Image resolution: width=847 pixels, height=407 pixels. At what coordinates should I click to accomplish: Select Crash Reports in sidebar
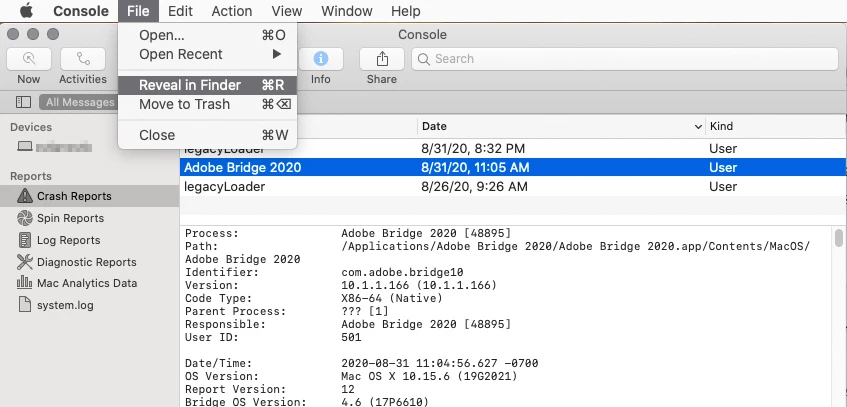(x=89, y=196)
